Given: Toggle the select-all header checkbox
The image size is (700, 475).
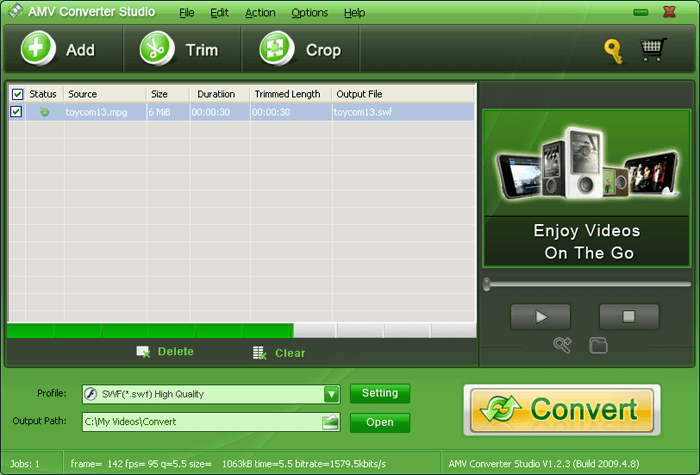Looking at the screenshot, I should pyautogui.click(x=17, y=94).
